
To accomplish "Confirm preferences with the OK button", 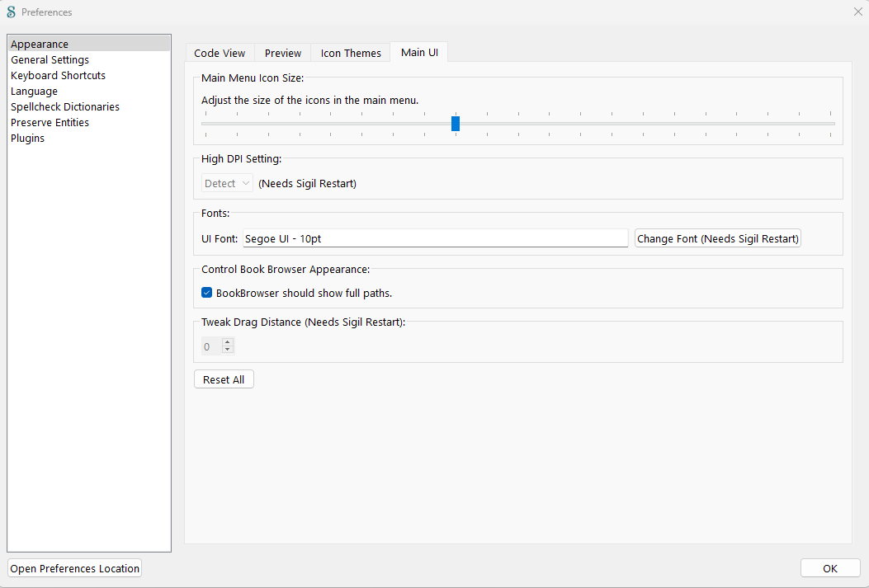I will [x=830, y=568].
